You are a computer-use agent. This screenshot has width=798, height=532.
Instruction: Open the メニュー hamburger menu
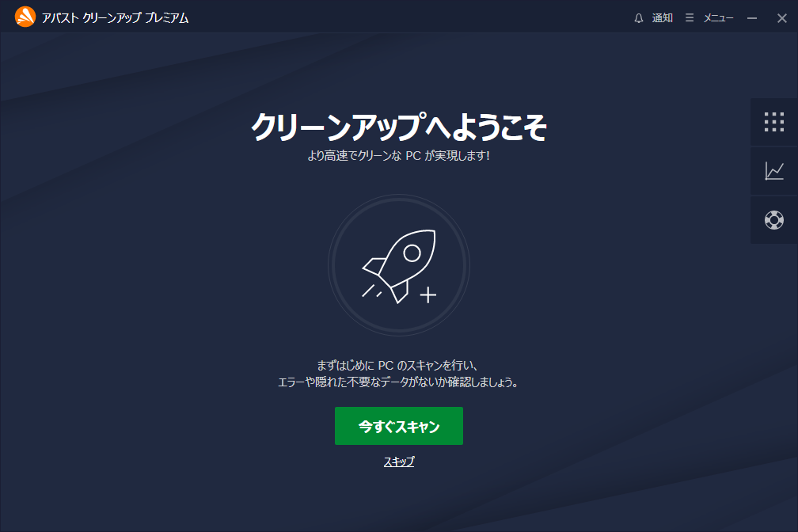pos(709,18)
